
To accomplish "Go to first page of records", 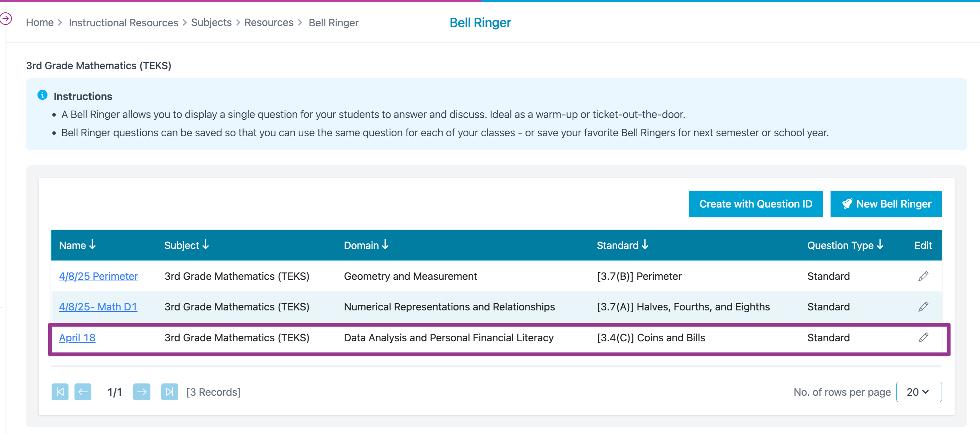I will 60,392.
